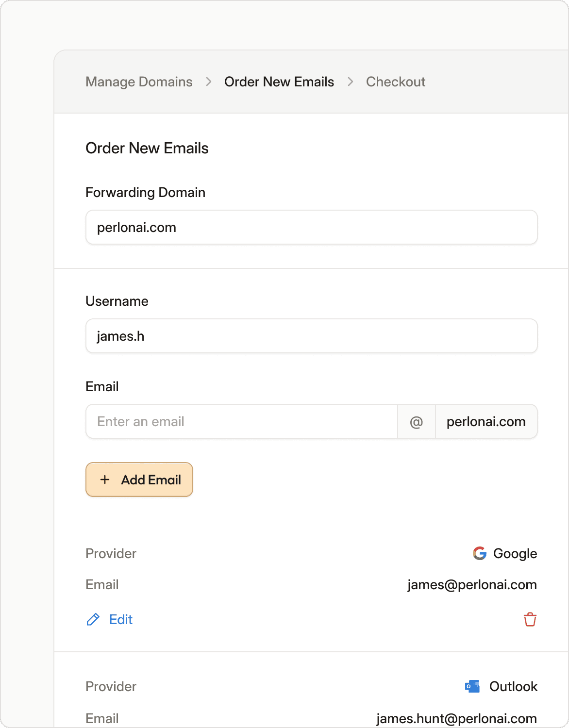Go to the Checkout breadcrumb step
569x728 pixels.
tap(396, 82)
